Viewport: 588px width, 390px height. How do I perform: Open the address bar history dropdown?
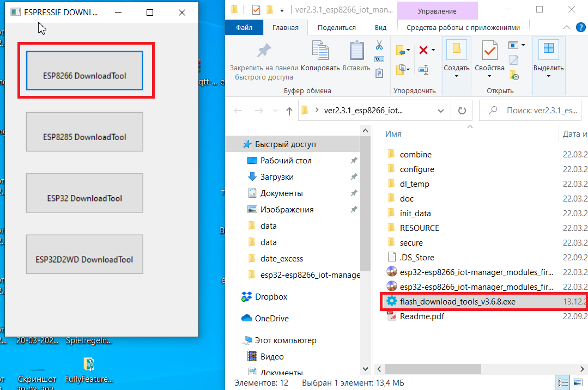point(441,111)
